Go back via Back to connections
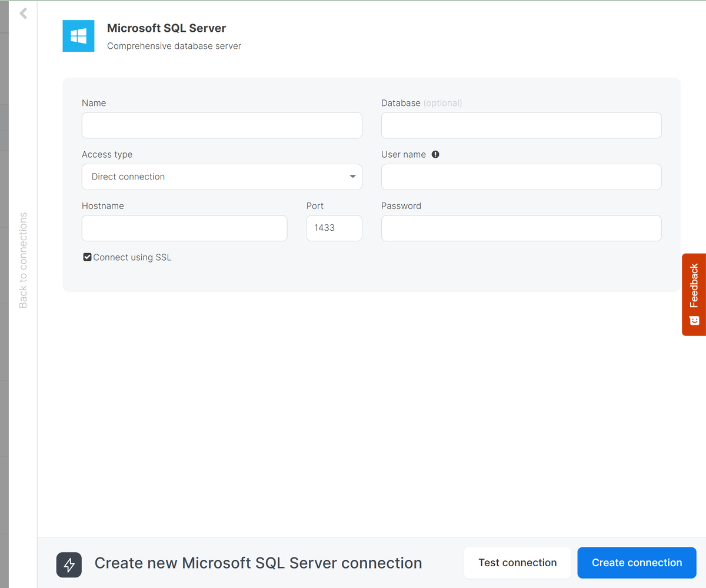The width and height of the screenshot is (706, 588). pyautogui.click(x=23, y=260)
